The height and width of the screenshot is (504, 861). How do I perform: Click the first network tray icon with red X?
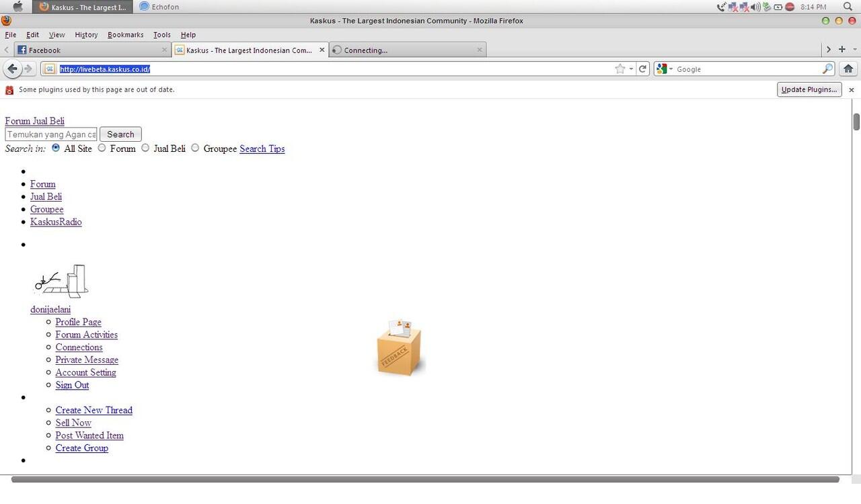pyautogui.click(x=733, y=7)
